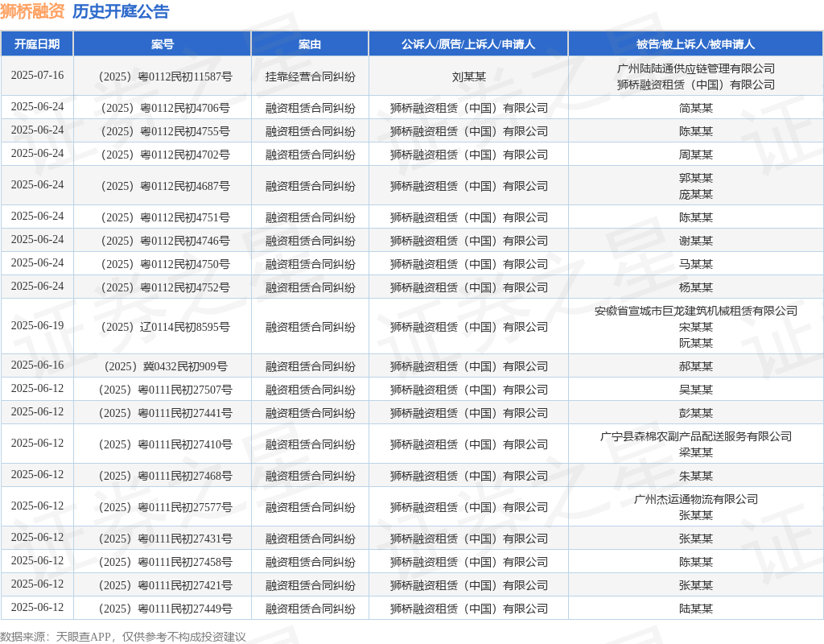The image size is (824, 644).
Task: Select defendant 周某某
Action: tap(696, 155)
